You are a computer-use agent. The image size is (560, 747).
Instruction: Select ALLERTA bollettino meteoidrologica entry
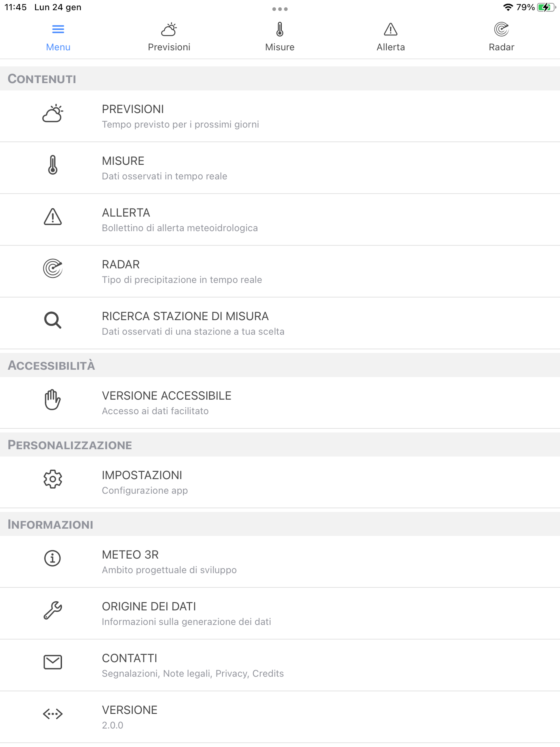(280, 220)
